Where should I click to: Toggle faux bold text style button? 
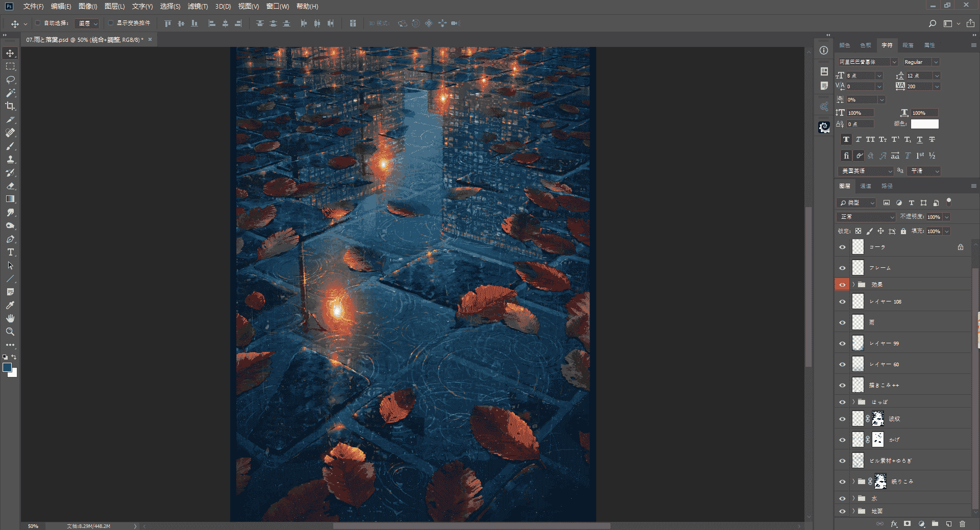tap(846, 139)
